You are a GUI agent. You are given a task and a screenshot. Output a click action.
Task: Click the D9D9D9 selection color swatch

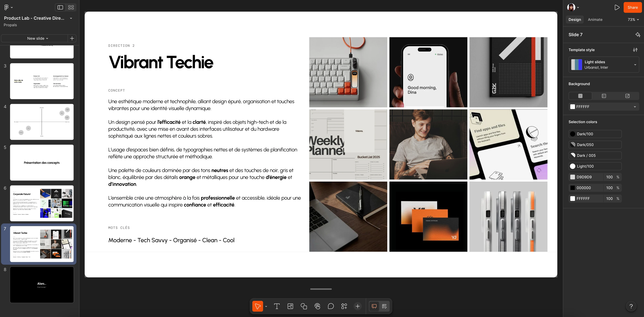(x=572, y=177)
